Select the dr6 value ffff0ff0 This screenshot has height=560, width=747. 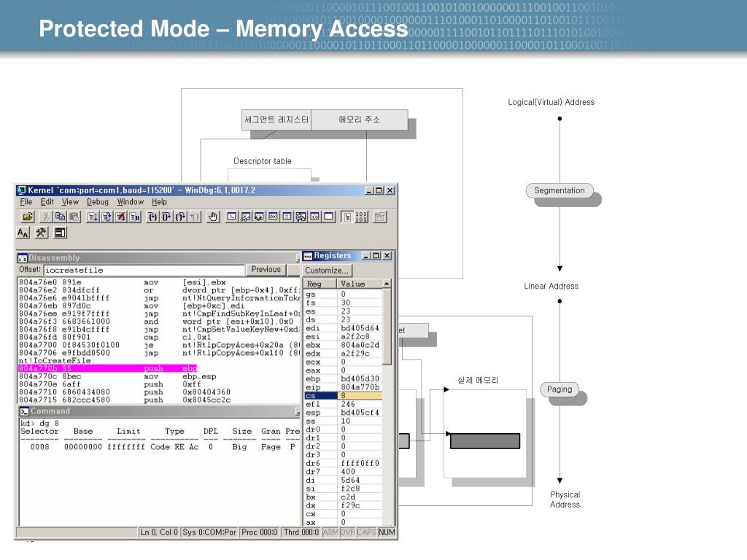click(360, 463)
